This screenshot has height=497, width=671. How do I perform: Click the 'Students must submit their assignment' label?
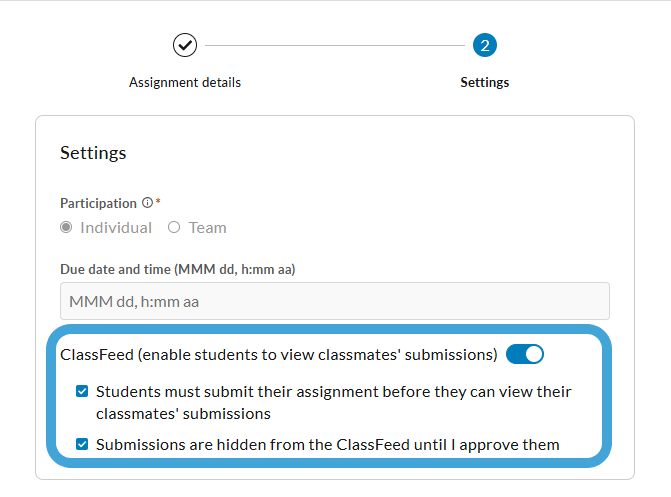coord(333,402)
